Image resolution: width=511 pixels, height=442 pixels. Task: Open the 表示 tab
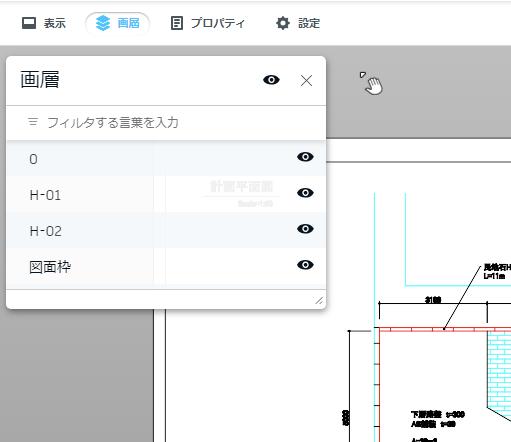(44, 23)
